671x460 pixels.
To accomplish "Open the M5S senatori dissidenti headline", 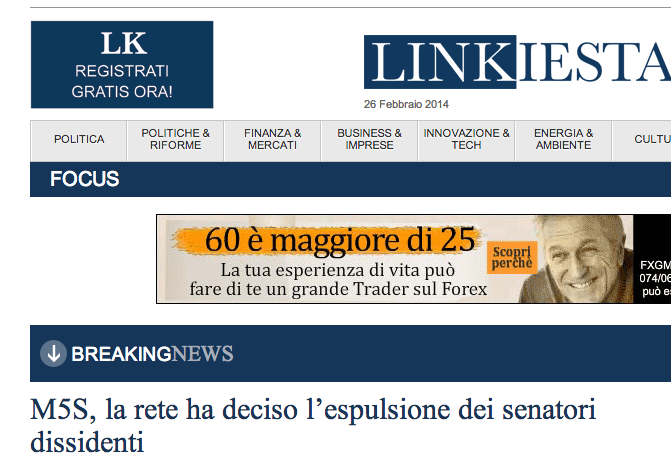I will (x=313, y=425).
